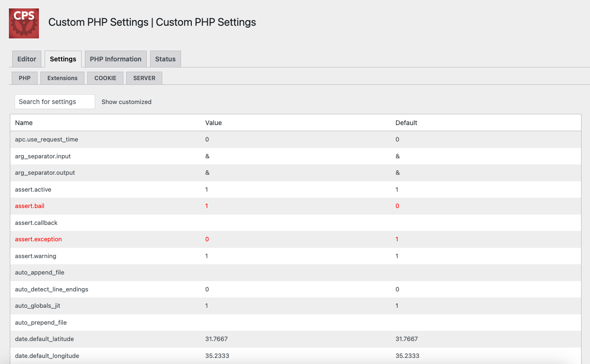Switch to the Editor tab
Screen dimensions: 590x364
coord(26,59)
